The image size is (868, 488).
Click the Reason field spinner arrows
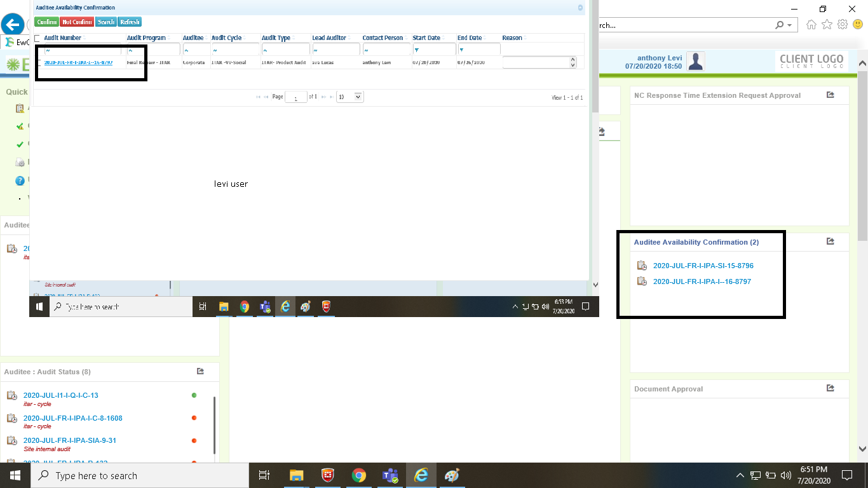point(573,62)
